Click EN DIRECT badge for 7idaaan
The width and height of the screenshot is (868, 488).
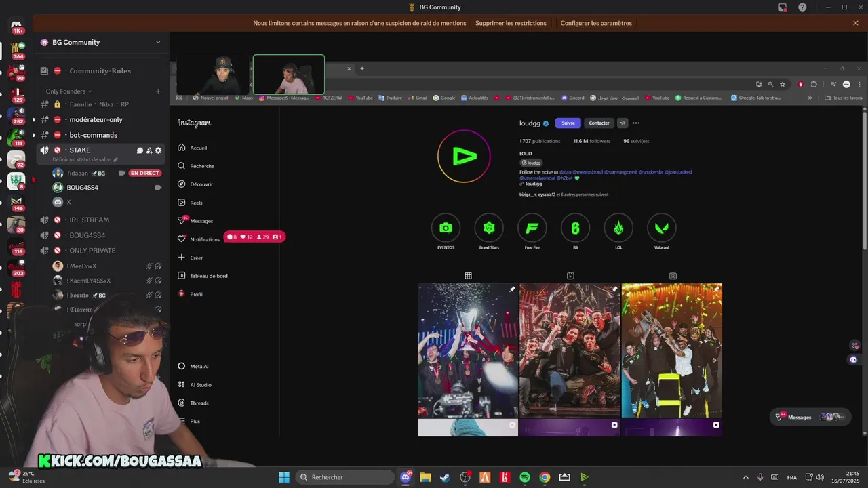[x=145, y=174]
